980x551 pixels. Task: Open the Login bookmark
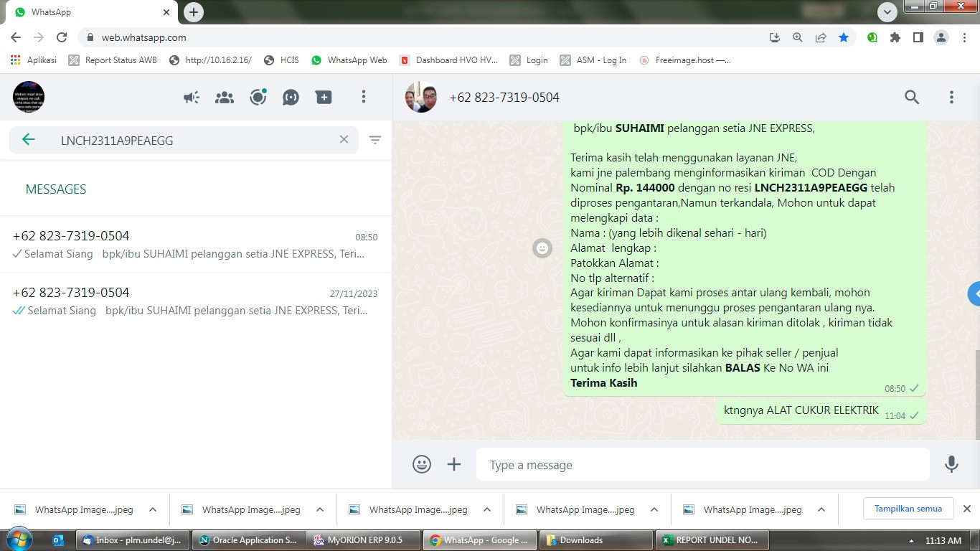tap(529, 60)
